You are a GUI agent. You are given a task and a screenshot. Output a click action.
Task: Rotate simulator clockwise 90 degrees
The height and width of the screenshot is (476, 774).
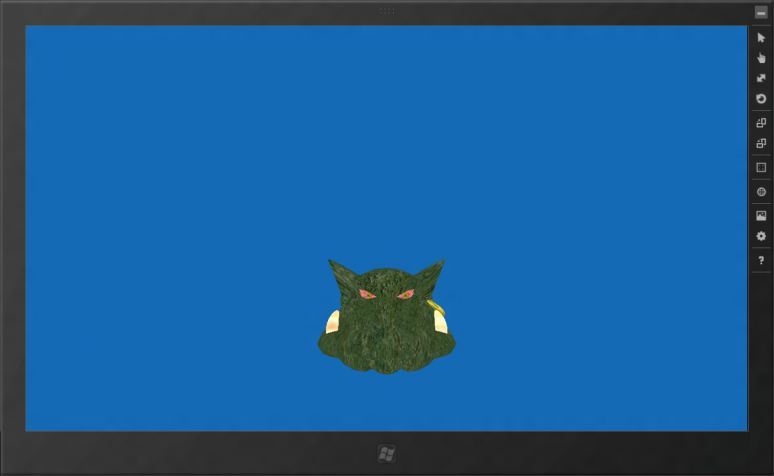761,123
